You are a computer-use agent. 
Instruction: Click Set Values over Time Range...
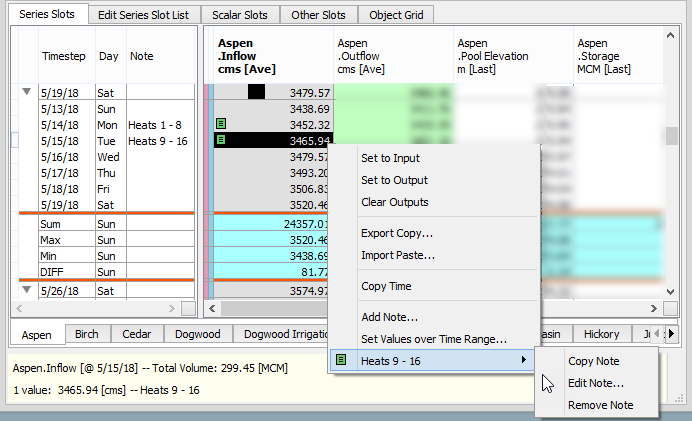pyautogui.click(x=434, y=339)
